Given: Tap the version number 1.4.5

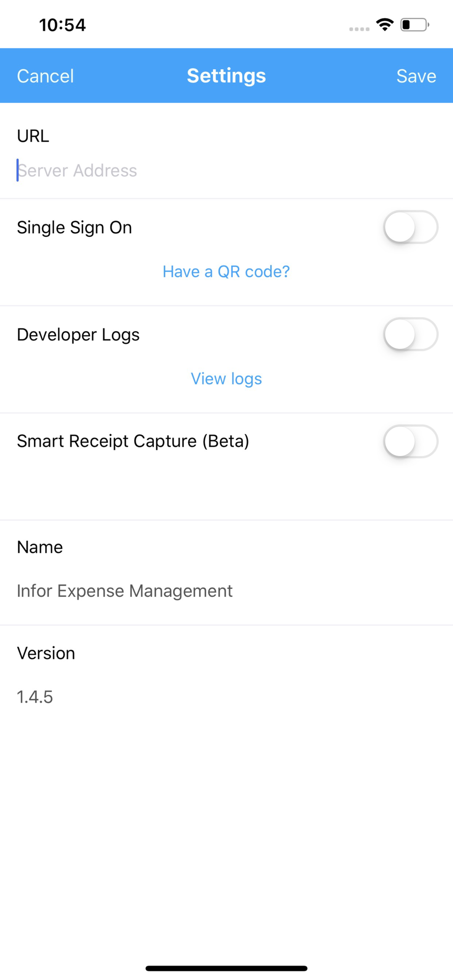Looking at the screenshot, I should [35, 697].
